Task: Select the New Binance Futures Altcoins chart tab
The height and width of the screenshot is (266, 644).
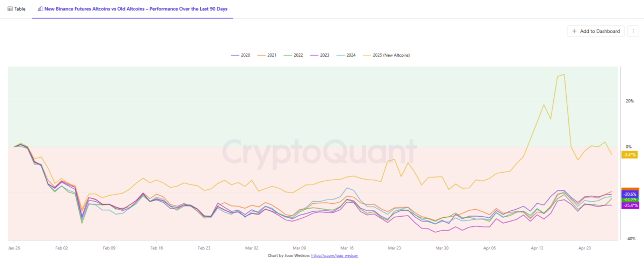Action: 136,9
